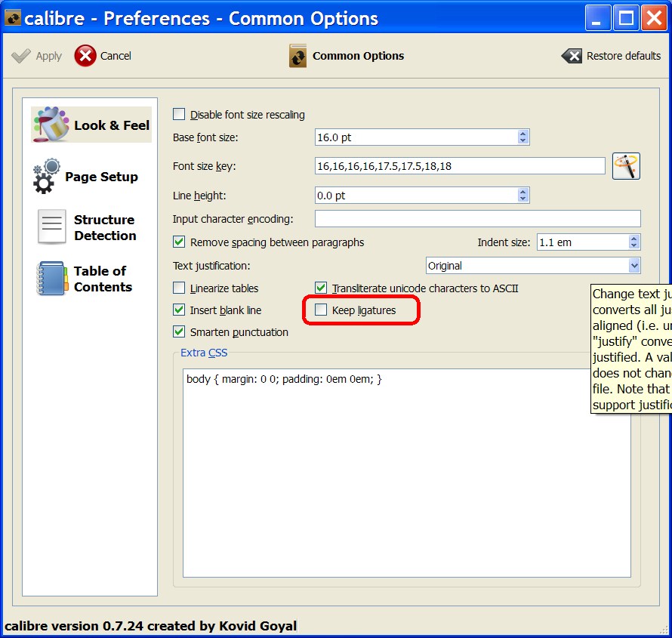Click the Structure Detection page icon
The image size is (672, 638).
coord(52,227)
